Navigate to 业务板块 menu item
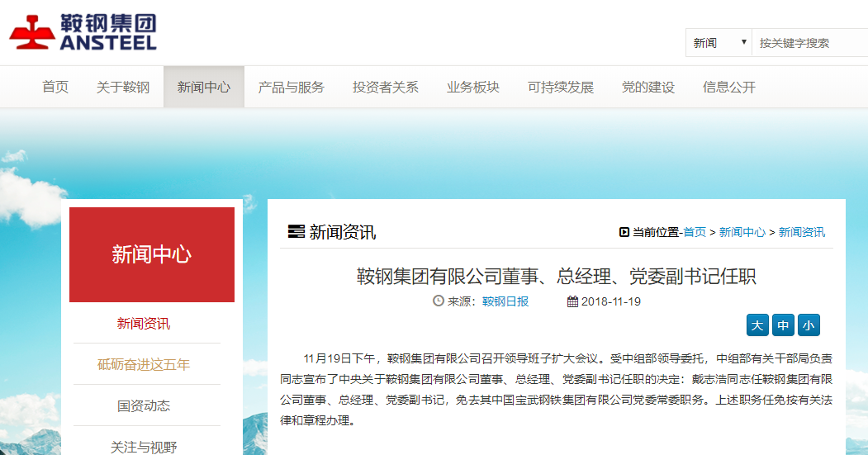 (x=473, y=88)
